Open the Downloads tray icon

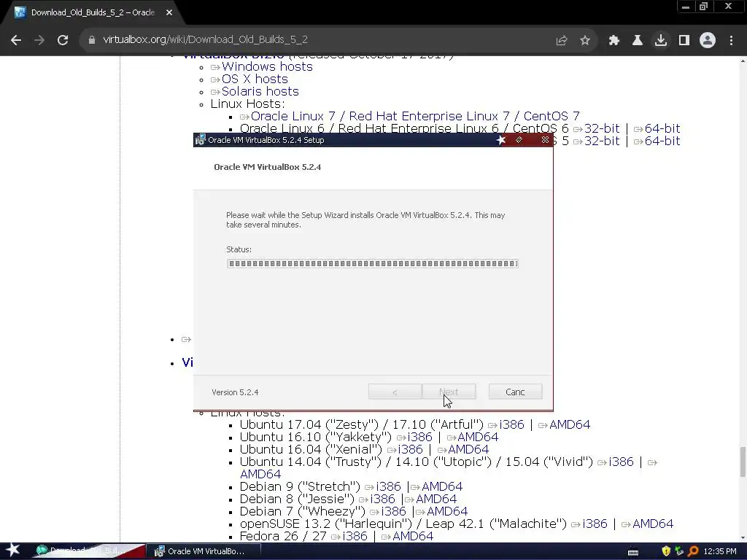coord(661,41)
